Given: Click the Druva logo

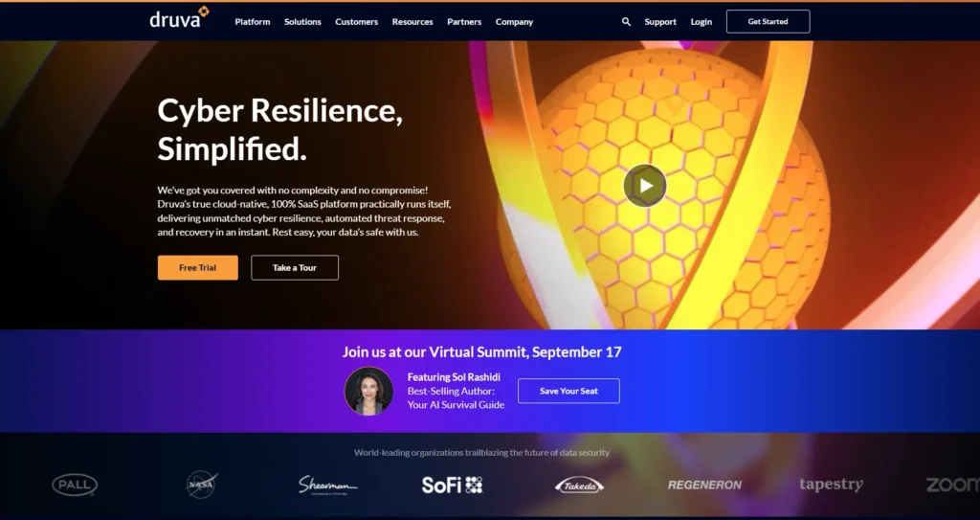Looking at the screenshot, I should 179,17.
